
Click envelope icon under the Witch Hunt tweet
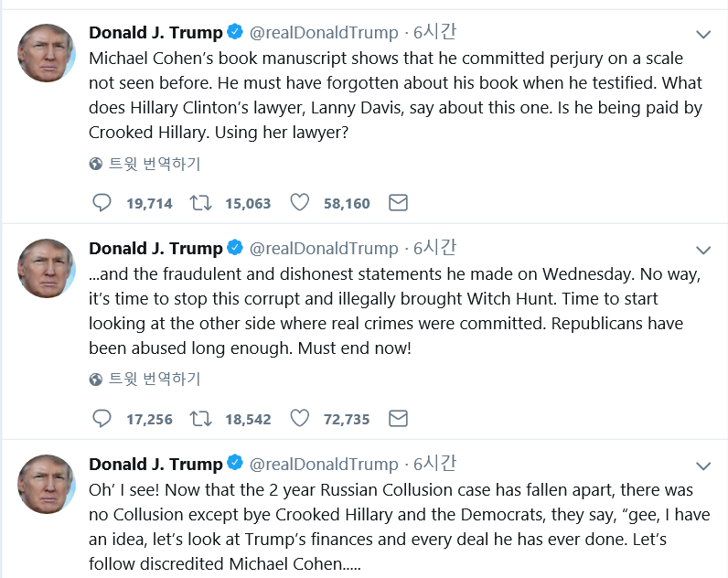pyautogui.click(x=398, y=419)
